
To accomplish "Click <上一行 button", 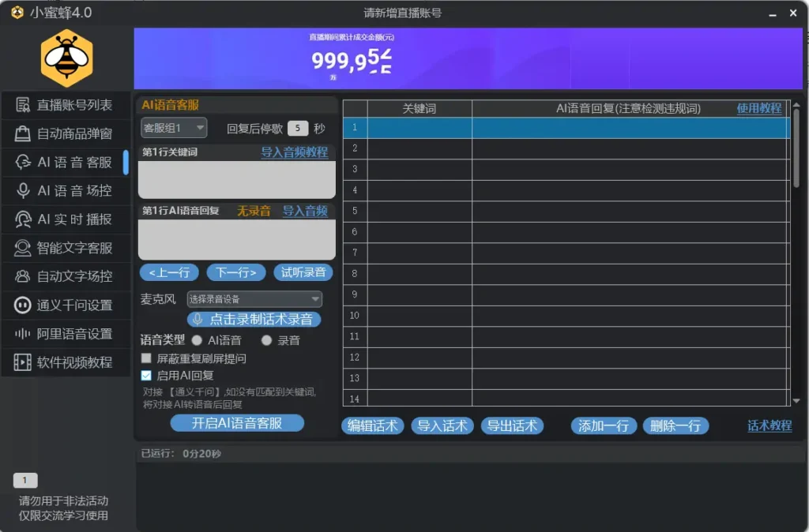I will click(169, 272).
